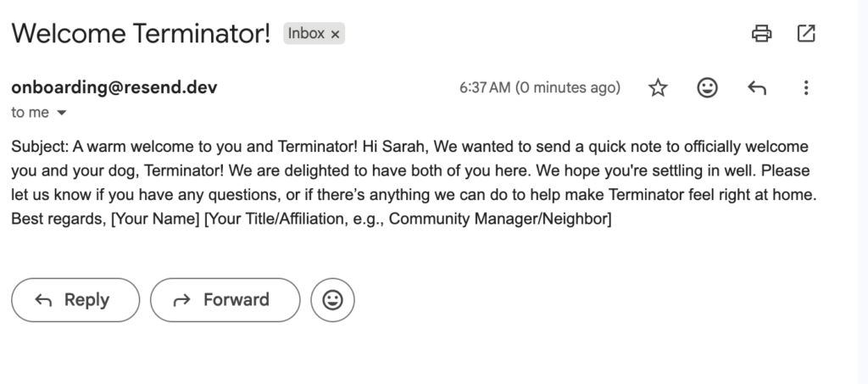This screenshot has height=384, width=868.
Task: Click the round emoji button beside Forward
Action: 332,300
